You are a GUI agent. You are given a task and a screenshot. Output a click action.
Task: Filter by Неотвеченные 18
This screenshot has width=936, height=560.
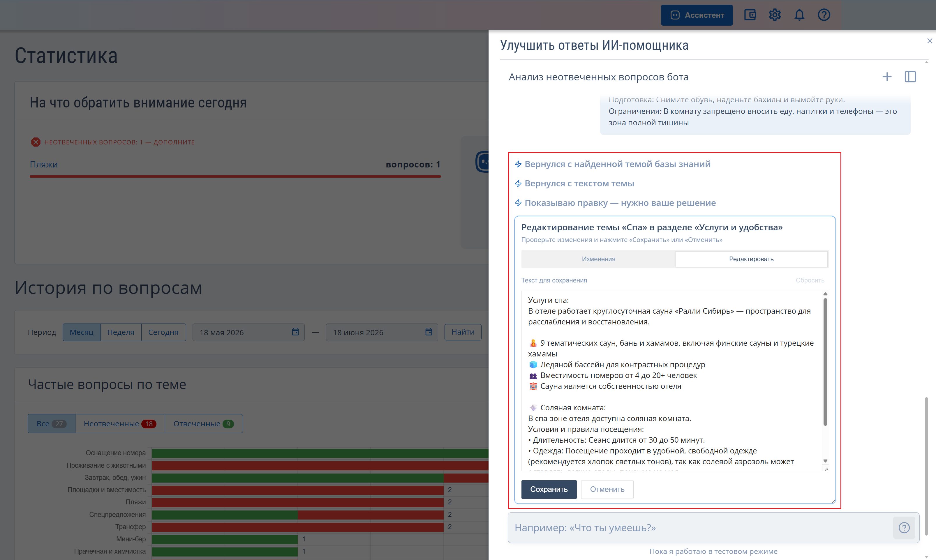click(x=120, y=424)
